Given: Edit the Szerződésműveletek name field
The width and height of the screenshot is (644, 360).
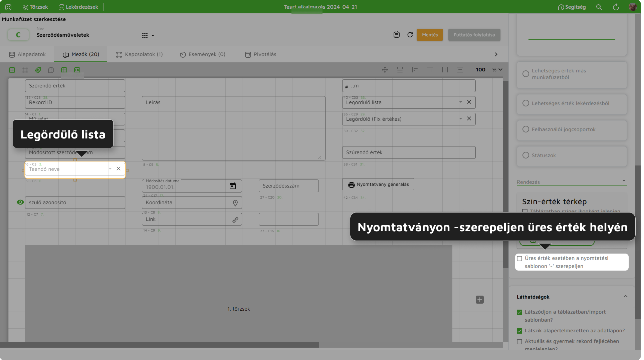Looking at the screenshot, I should 87,35.
